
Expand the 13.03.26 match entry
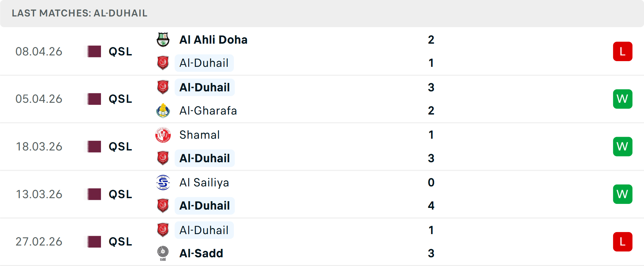335,194
